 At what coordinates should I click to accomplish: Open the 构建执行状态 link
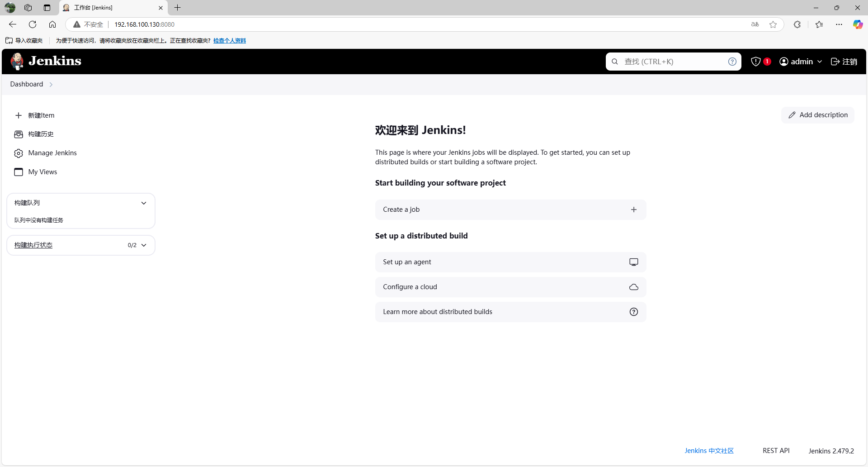pyautogui.click(x=33, y=245)
